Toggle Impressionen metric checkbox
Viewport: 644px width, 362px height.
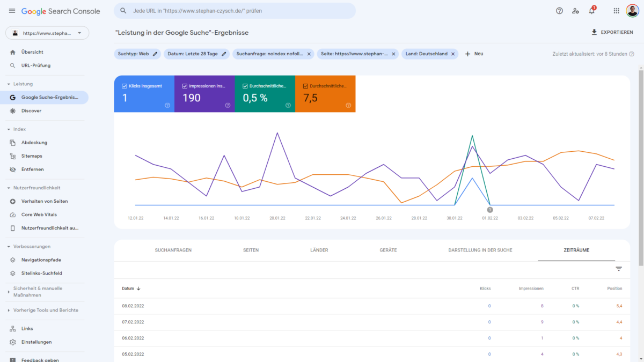click(x=185, y=86)
